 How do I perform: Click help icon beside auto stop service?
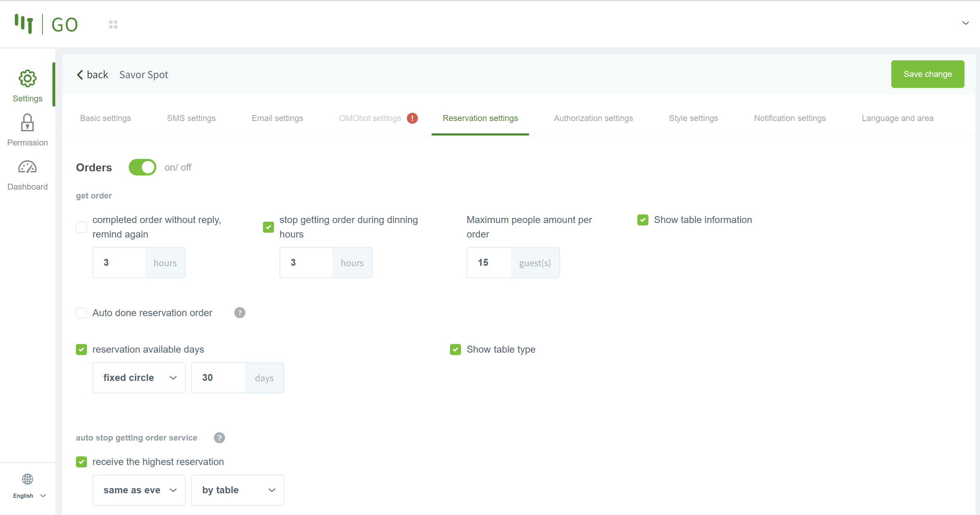219,438
